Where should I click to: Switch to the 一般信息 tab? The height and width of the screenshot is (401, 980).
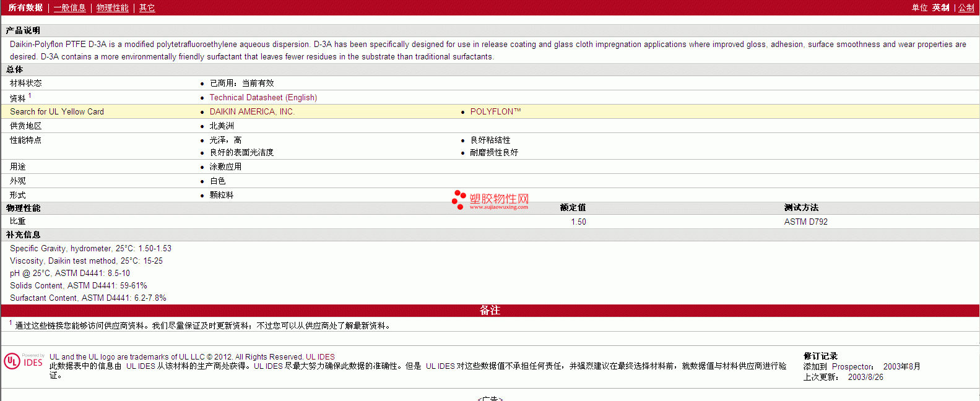click(x=69, y=8)
